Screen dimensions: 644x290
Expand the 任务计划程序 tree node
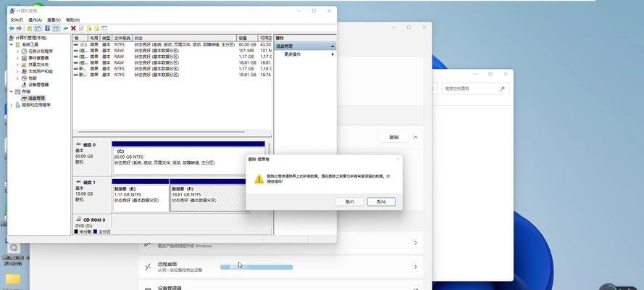pyautogui.click(x=19, y=51)
